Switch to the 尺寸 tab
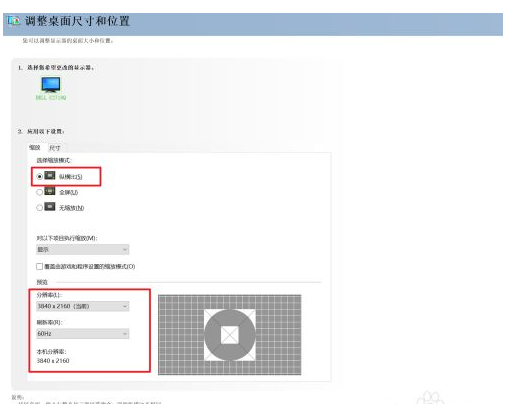 (x=54, y=148)
